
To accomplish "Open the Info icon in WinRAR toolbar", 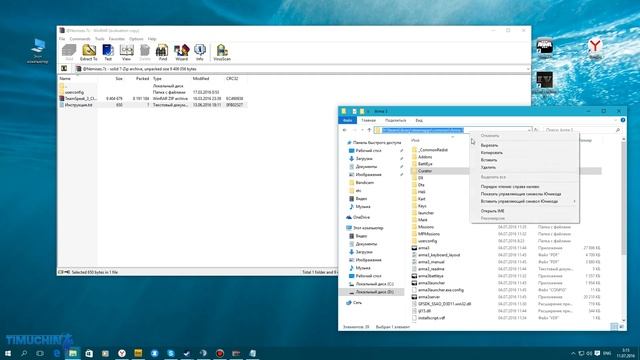I will click(x=200, y=52).
